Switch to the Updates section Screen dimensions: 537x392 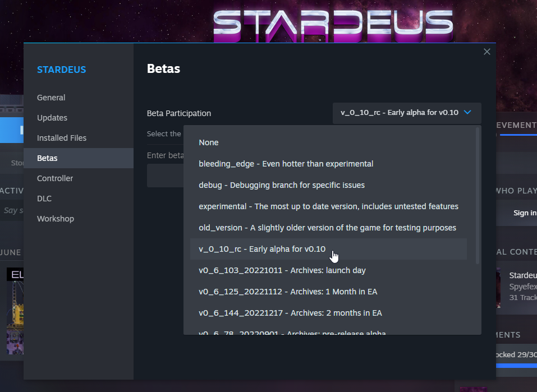pyautogui.click(x=52, y=117)
